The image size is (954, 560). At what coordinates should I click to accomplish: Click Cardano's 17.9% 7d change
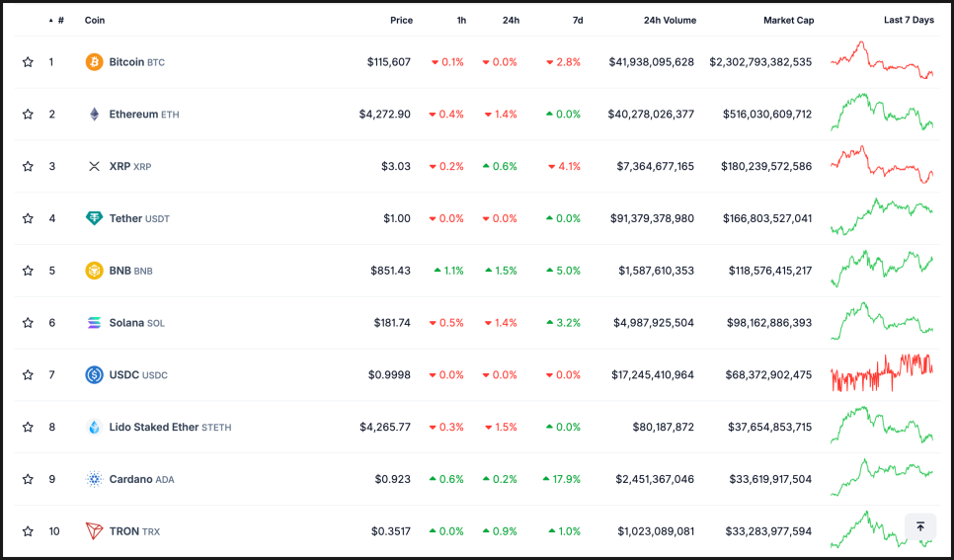tap(562, 479)
